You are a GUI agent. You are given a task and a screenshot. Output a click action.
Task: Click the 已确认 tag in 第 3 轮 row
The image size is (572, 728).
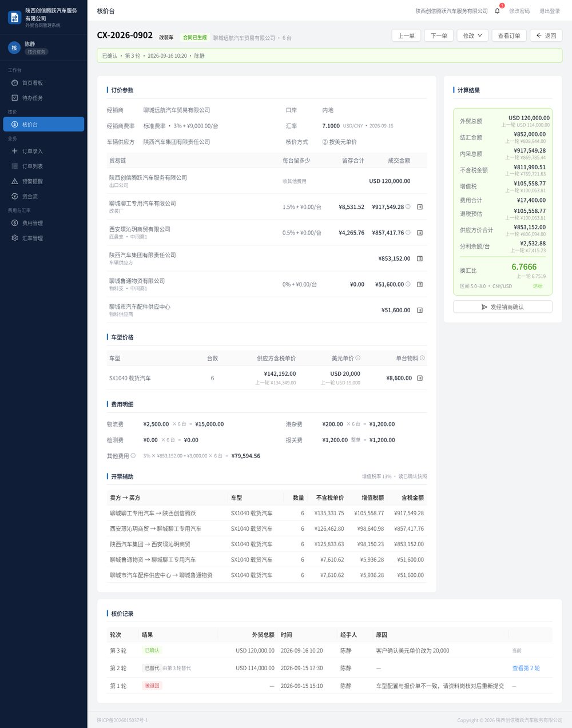[152, 650]
